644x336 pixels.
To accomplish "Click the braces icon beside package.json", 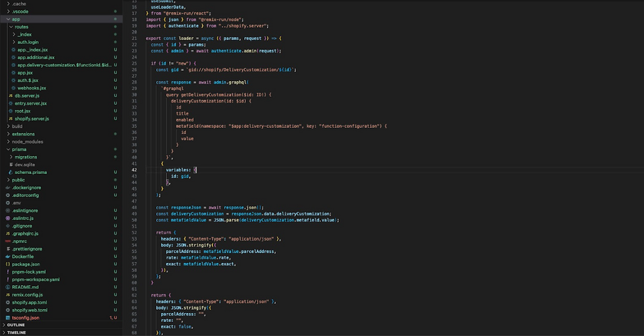I will point(8,265).
